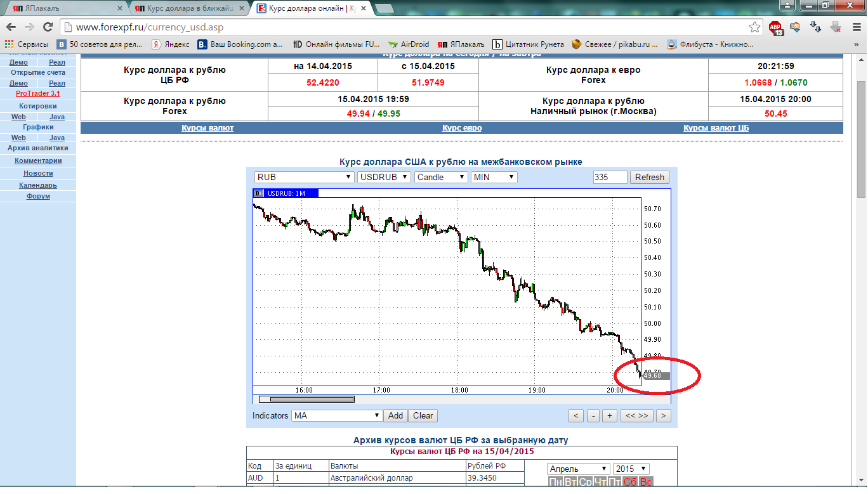The image size is (868, 494).
Task: Click the chart zoom-out - button
Action: click(x=593, y=416)
